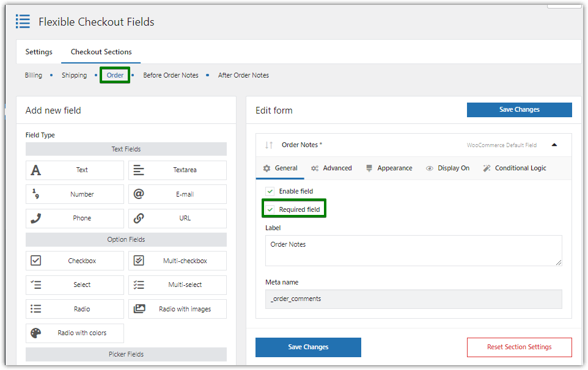Click the Order Notes drag reorder arrows icon
Viewport: 588px width, 370px height.
[x=269, y=145]
